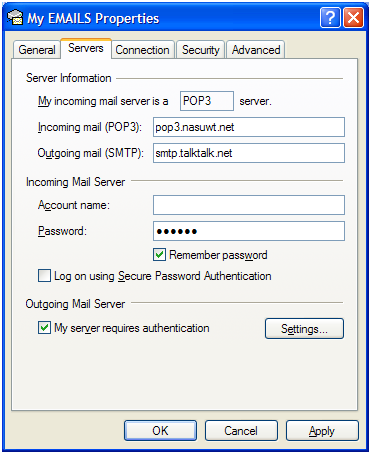Confirm changes with the OK button
The height and width of the screenshot is (454, 371).
tap(160, 431)
